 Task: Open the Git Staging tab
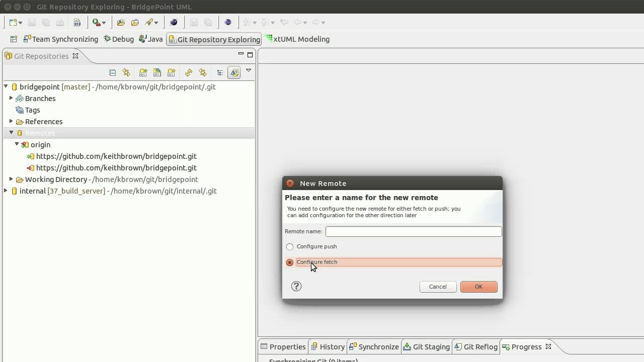point(427,347)
